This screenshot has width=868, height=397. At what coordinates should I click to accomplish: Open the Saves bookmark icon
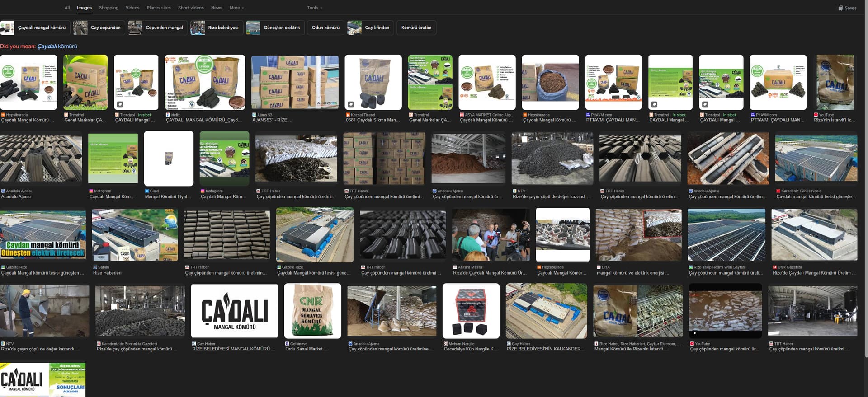point(840,8)
